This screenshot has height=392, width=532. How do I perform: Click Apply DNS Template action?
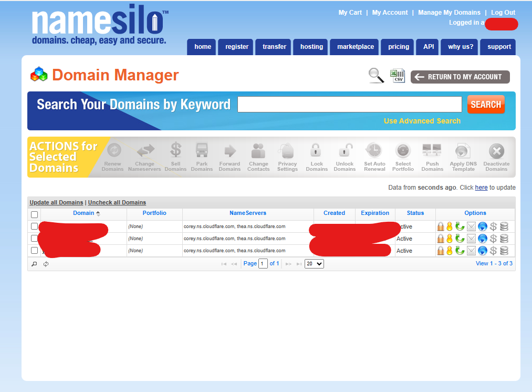tap(463, 158)
